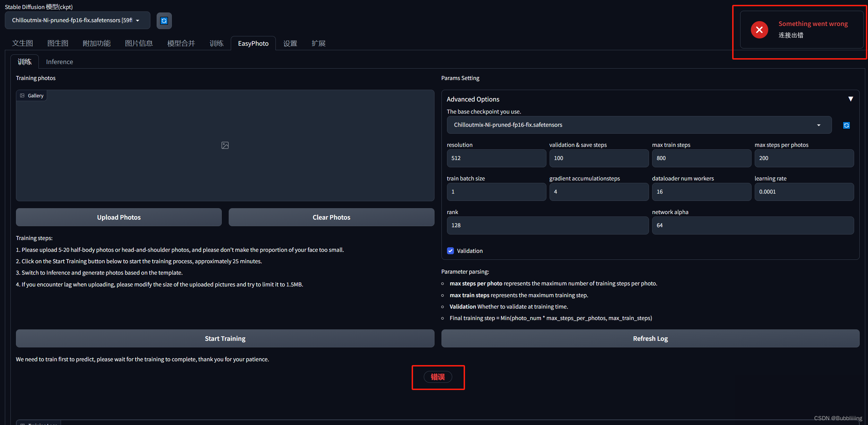Viewport: 868px width, 425px height.
Task: Click the Upload Photos button
Action: (x=119, y=217)
